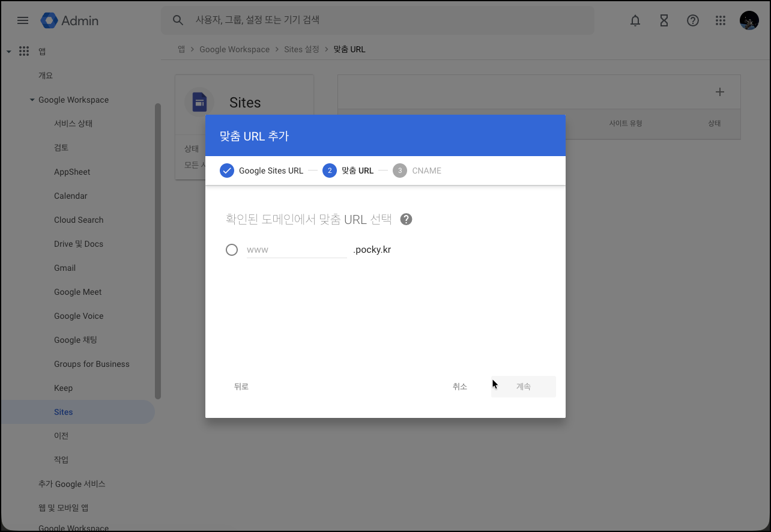Open the help question mark in header
771x532 pixels.
pos(693,20)
